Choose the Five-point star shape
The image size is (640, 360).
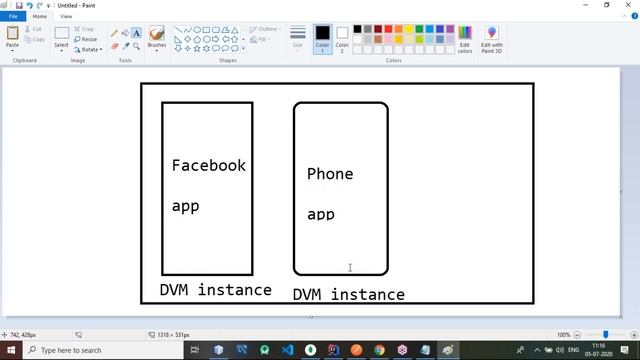pyautogui.click(x=197, y=49)
